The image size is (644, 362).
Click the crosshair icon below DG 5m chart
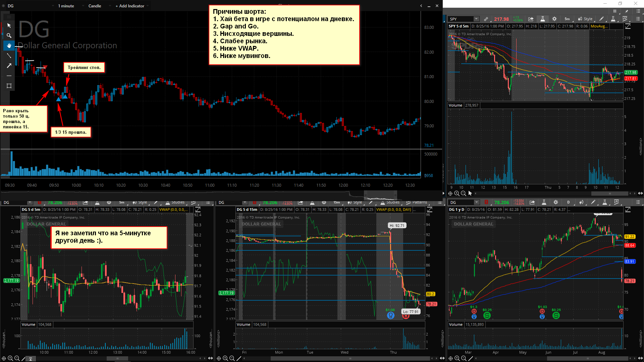tap(4, 358)
